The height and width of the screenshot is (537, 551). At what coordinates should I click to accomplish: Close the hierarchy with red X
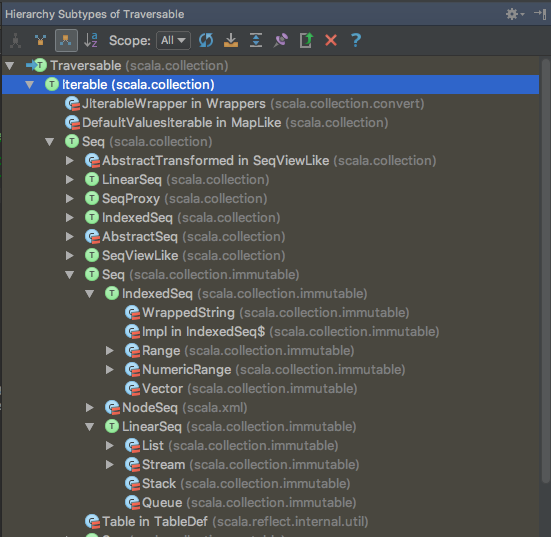click(331, 40)
